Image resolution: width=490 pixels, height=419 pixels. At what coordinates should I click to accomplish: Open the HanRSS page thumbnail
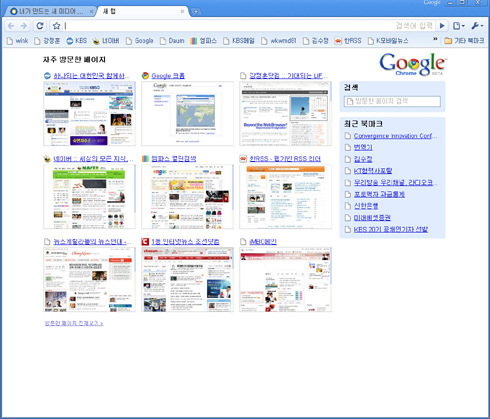(285, 197)
